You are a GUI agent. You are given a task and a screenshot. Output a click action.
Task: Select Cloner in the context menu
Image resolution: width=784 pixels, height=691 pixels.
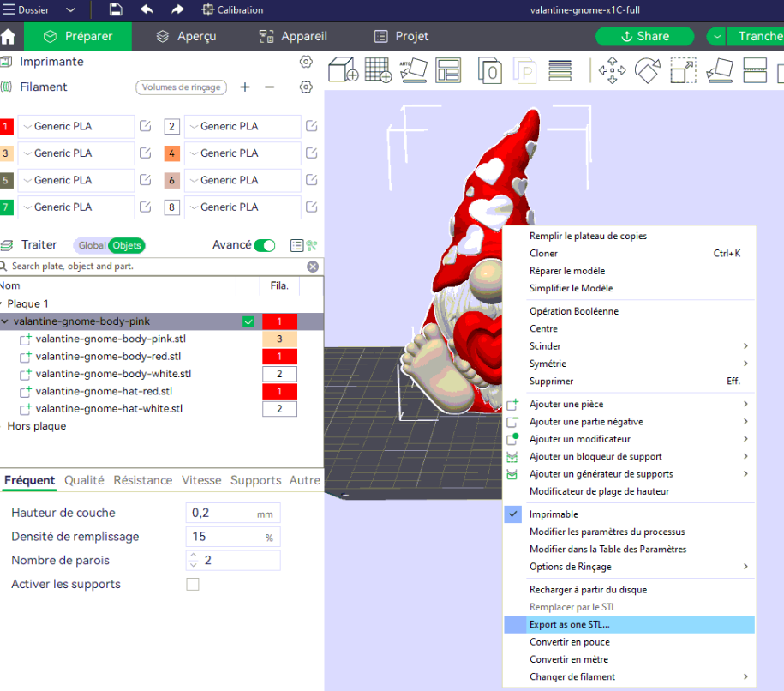point(630,253)
